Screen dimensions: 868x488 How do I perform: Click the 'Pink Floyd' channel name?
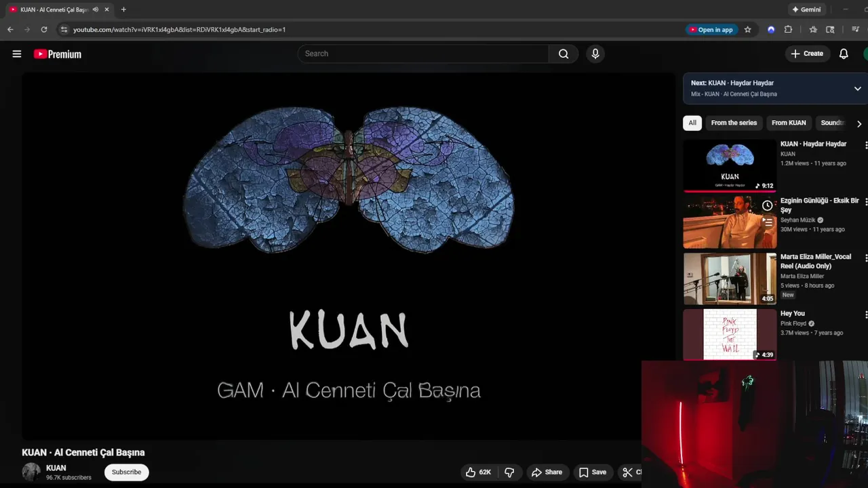[793, 324]
